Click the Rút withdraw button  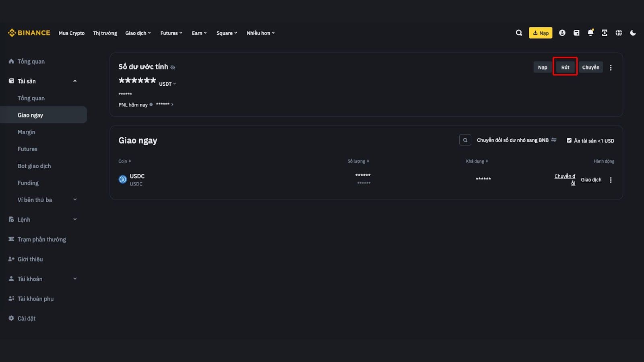[565, 67]
